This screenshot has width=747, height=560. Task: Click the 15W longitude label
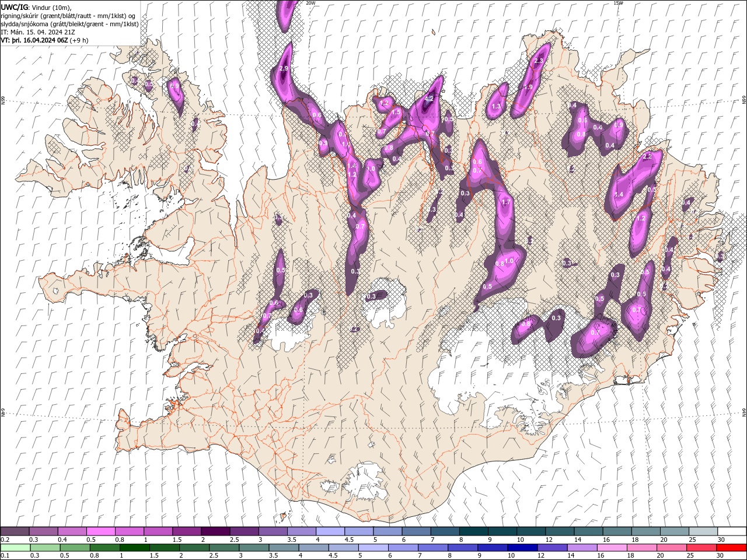click(618, 3)
